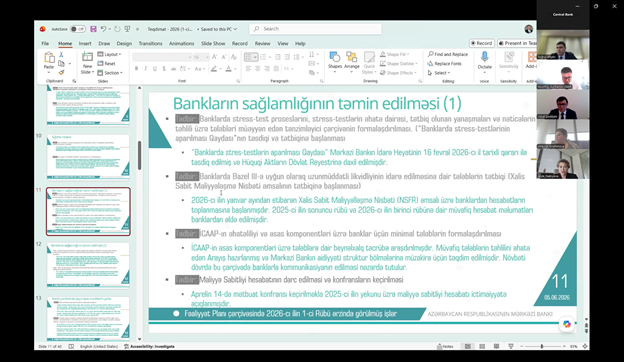Screen dimensions: 624x362
Task: Click the Record button at top right
Action: tap(481, 43)
